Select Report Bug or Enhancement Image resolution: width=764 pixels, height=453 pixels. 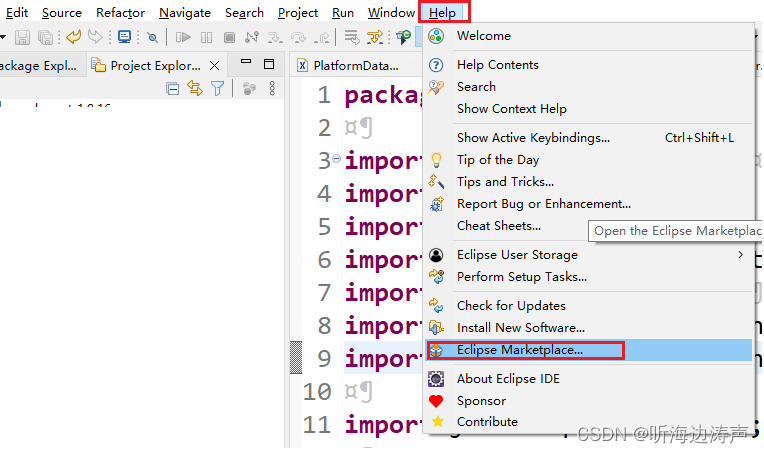[x=589, y=204]
